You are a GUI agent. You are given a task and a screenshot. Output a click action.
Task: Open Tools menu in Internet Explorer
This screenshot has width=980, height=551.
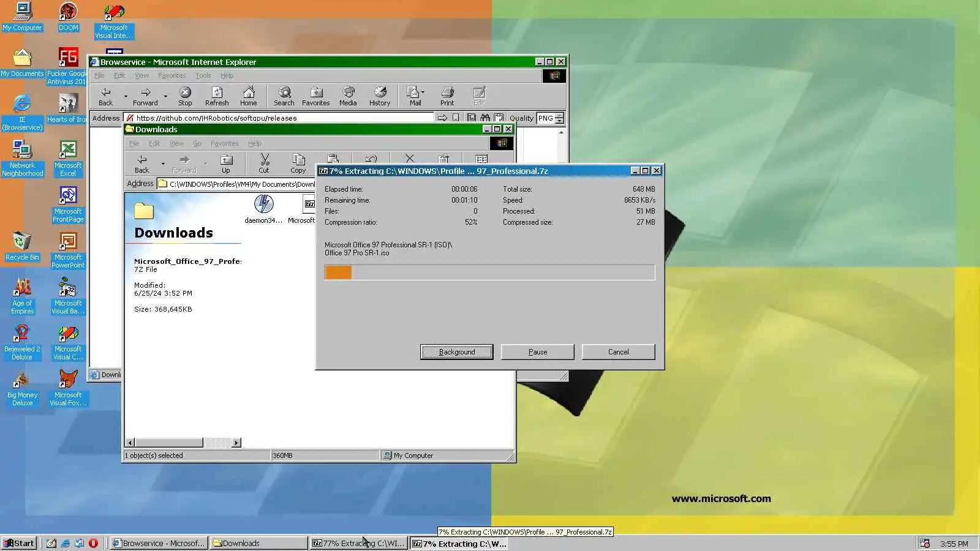point(203,75)
